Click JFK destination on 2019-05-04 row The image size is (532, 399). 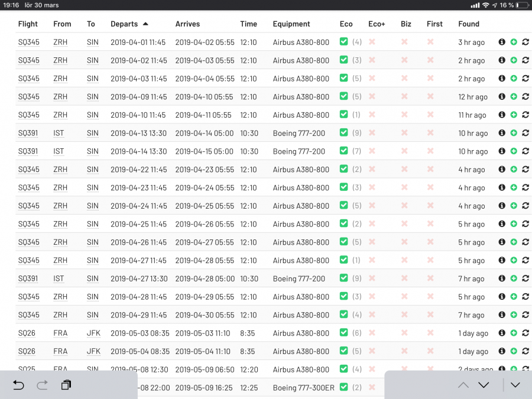click(x=93, y=351)
